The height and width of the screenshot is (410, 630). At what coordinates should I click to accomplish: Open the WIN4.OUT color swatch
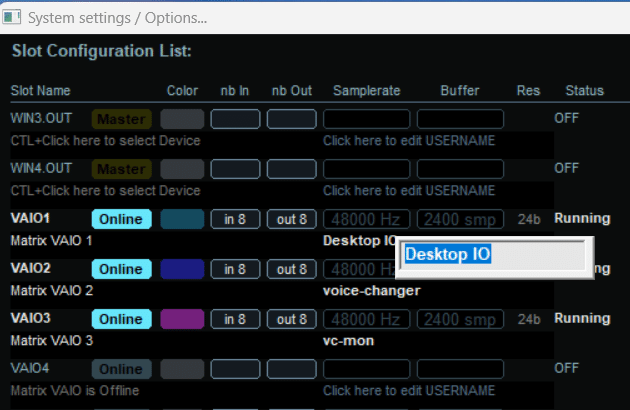point(182,169)
